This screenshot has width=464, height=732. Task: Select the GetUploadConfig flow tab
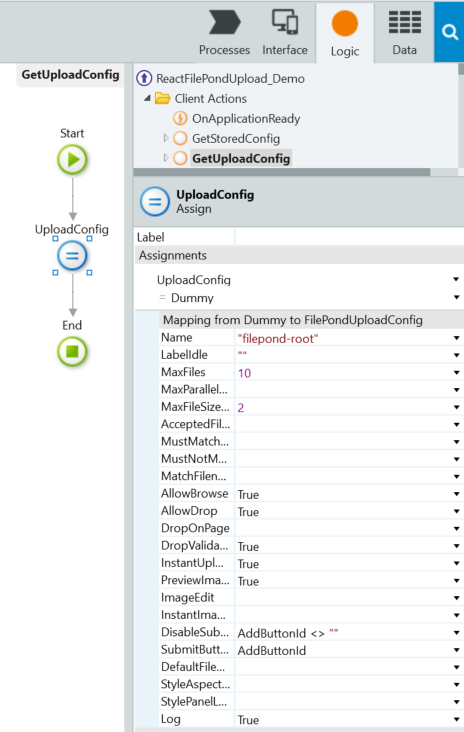(x=70, y=75)
